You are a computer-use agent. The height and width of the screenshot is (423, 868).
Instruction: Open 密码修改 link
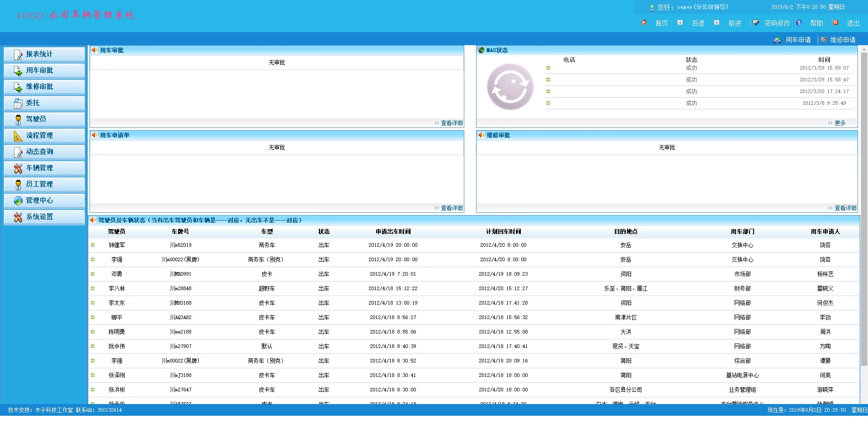click(777, 23)
